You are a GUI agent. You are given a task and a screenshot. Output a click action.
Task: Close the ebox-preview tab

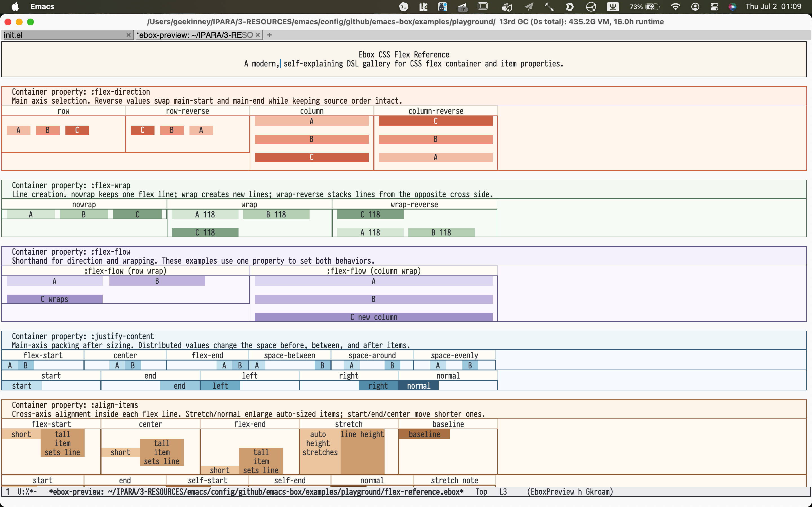coord(257,35)
